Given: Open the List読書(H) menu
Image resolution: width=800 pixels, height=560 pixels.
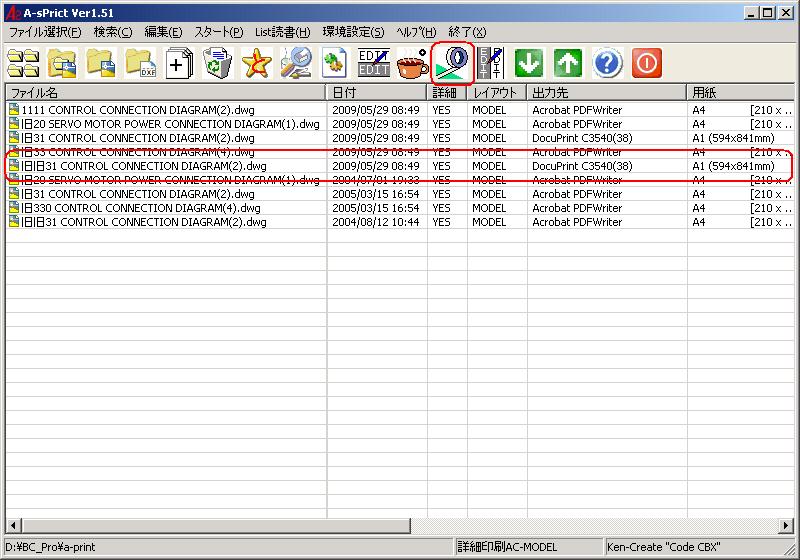Looking at the screenshot, I should pyautogui.click(x=282, y=32).
